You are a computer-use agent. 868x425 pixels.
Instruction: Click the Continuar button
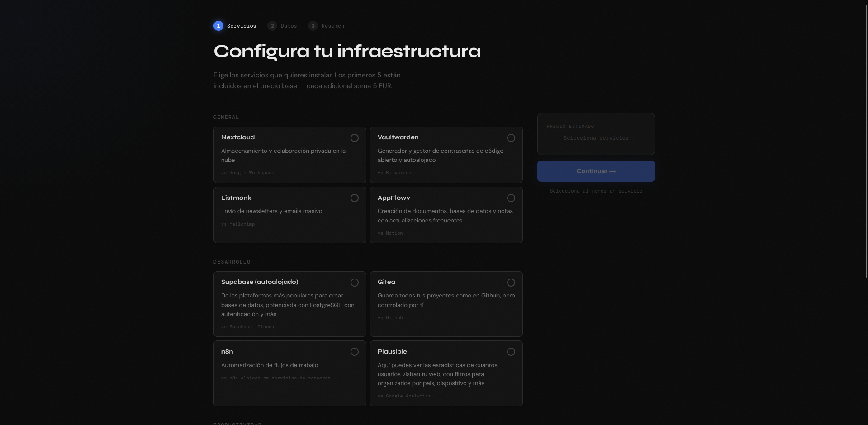596,171
